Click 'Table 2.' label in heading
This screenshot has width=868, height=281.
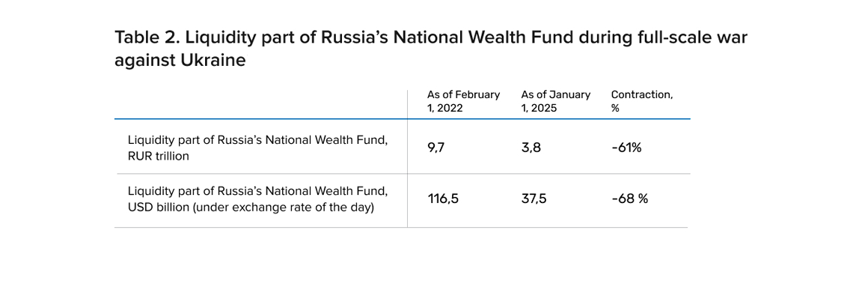point(146,39)
